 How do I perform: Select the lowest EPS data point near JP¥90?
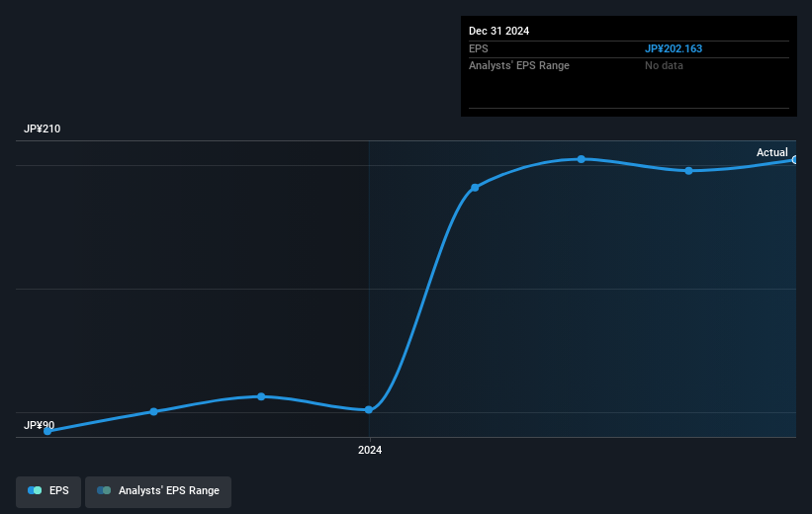[47, 431]
